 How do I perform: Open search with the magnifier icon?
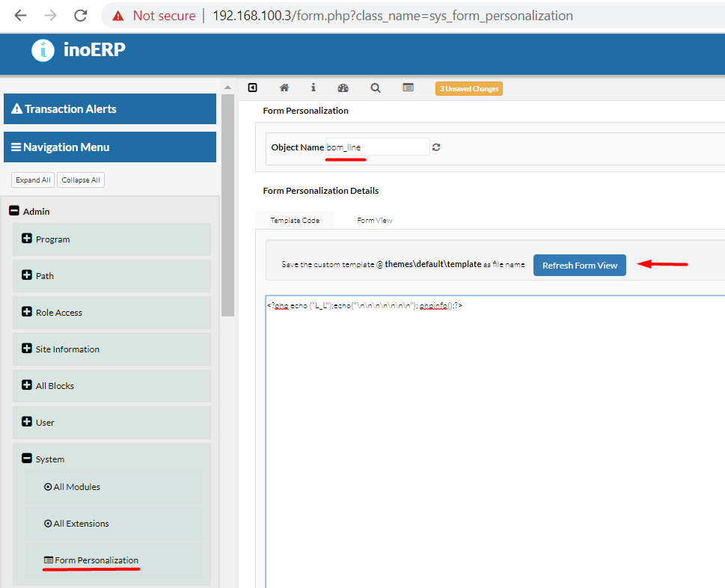point(376,88)
